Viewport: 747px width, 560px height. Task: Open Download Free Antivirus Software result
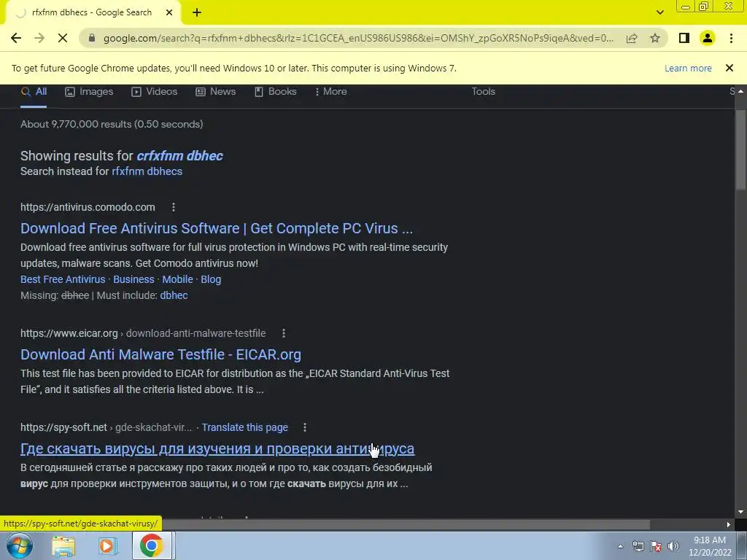(x=217, y=228)
